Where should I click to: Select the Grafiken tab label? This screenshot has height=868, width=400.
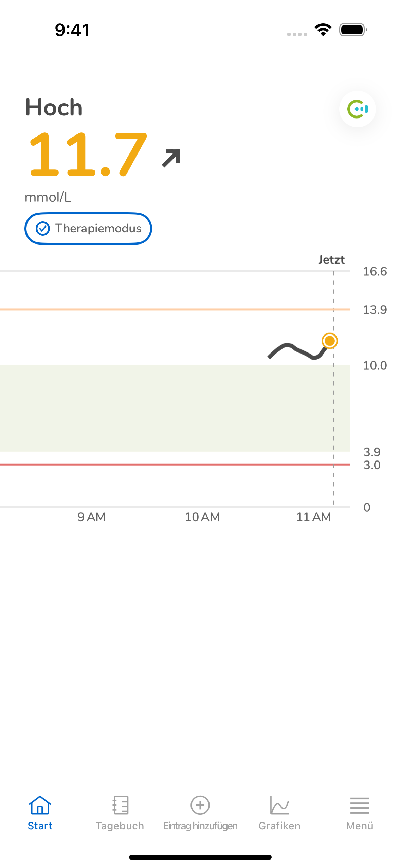279,826
